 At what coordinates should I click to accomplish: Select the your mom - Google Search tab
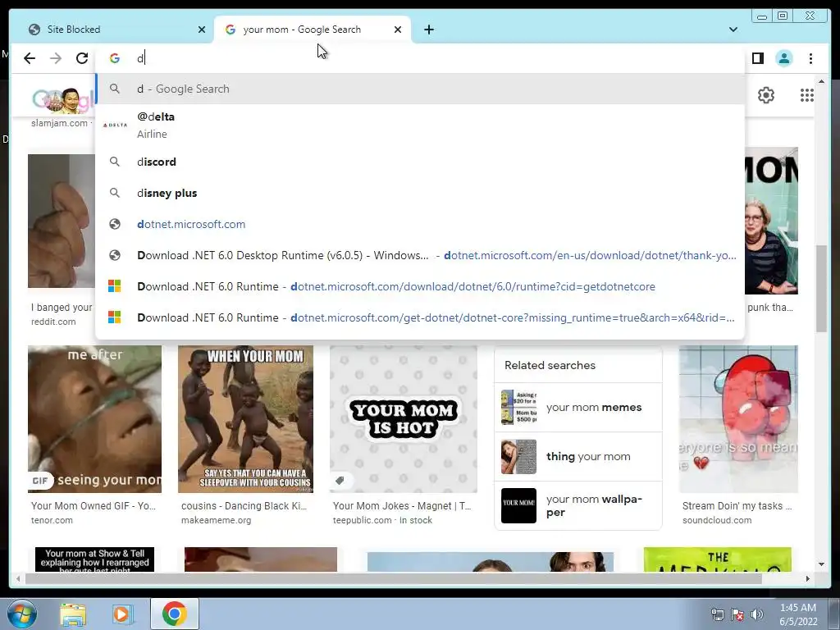pos(313,30)
